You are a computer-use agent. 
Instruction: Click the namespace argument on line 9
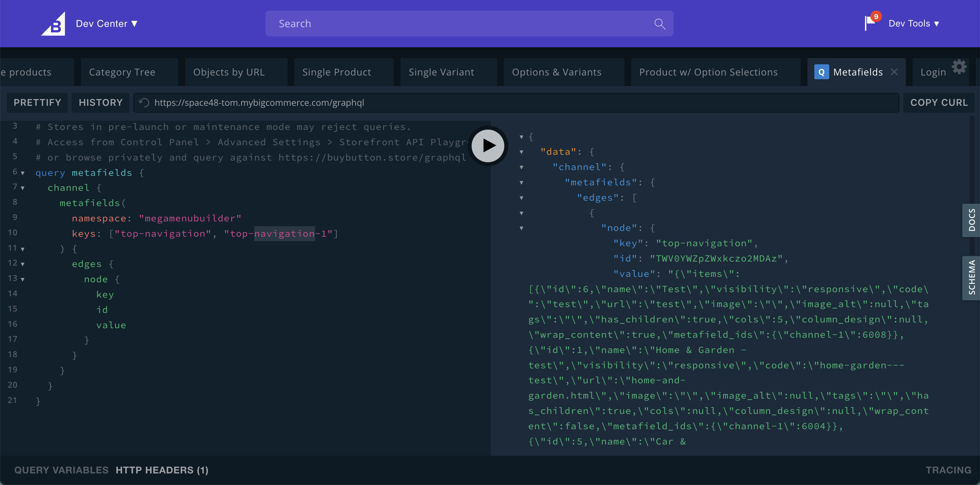[99, 218]
